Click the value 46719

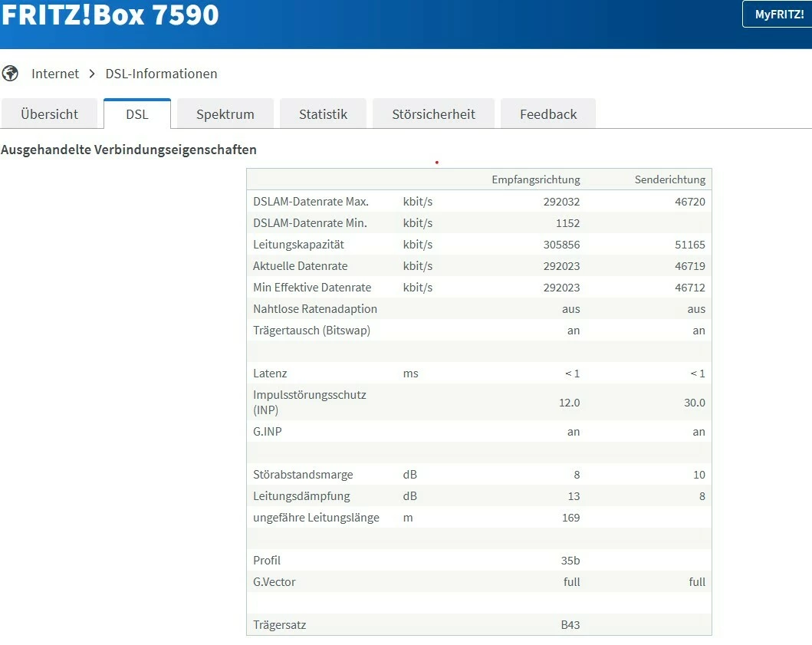(690, 266)
